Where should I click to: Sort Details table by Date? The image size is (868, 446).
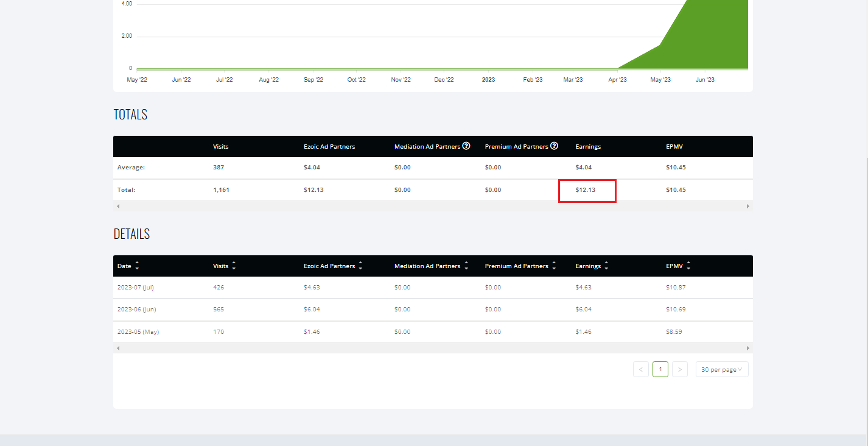tap(137, 266)
